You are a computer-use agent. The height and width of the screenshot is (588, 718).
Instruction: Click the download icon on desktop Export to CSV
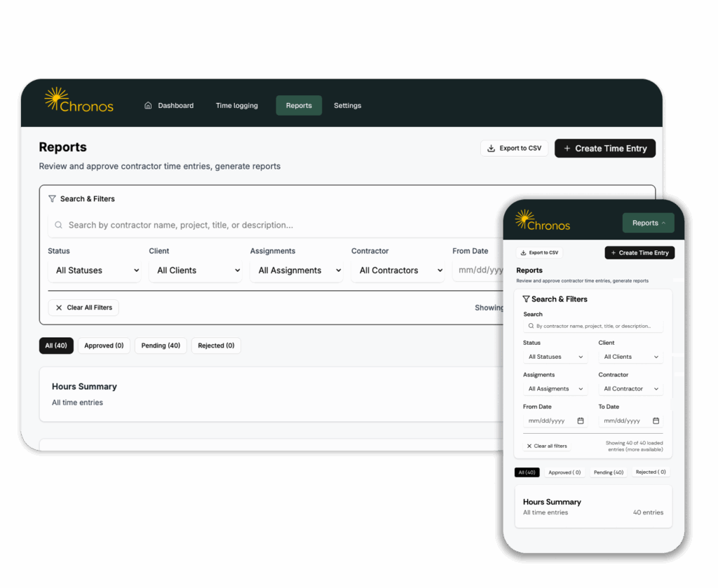(492, 149)
